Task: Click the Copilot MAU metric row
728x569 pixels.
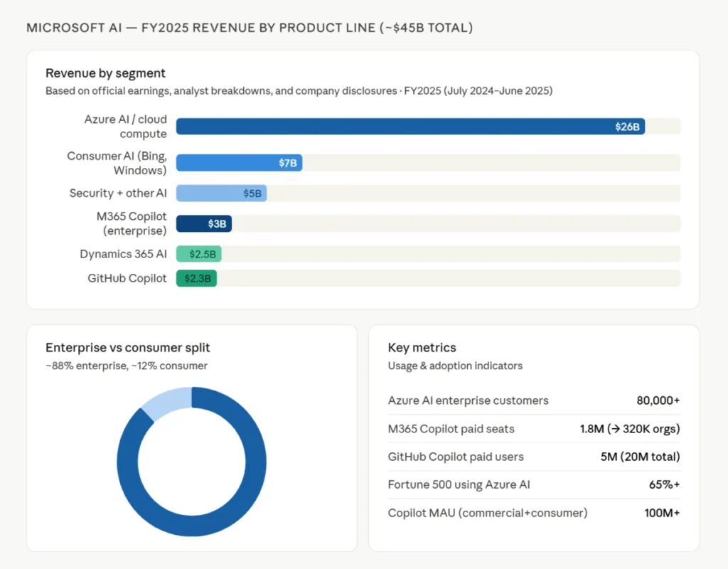Action: tap(534, 513)
